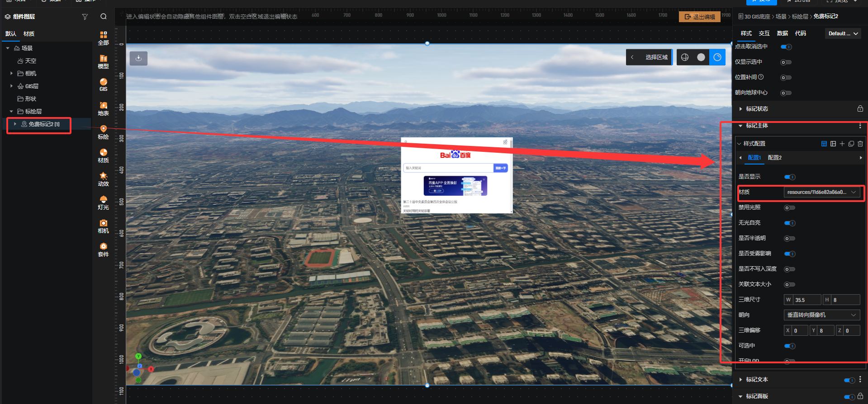868x404 pixels.
Task: Click the 三维尺寸 W input field
Action: [806, 300]
